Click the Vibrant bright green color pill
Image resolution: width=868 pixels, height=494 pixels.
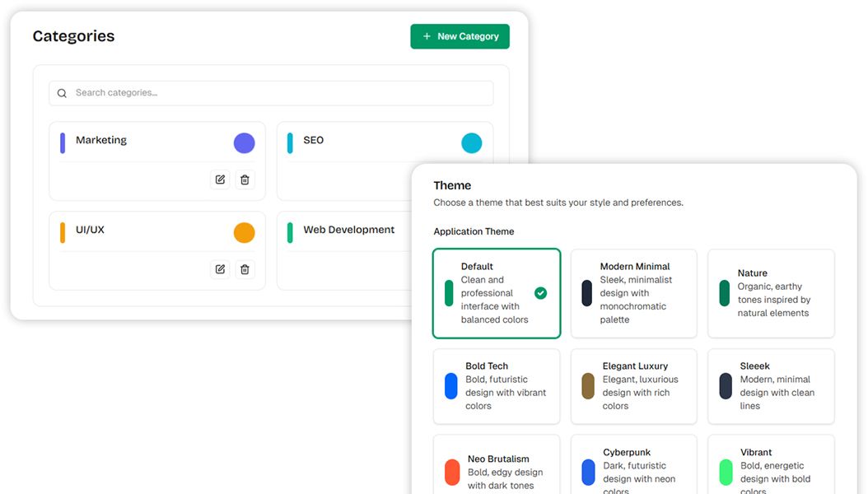coord(726,472)
